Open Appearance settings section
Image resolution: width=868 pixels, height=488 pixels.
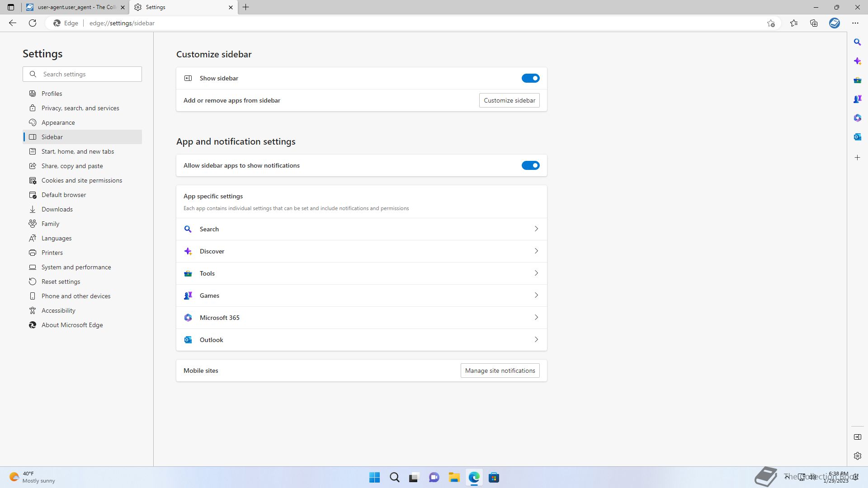click(x=82, y=122)
